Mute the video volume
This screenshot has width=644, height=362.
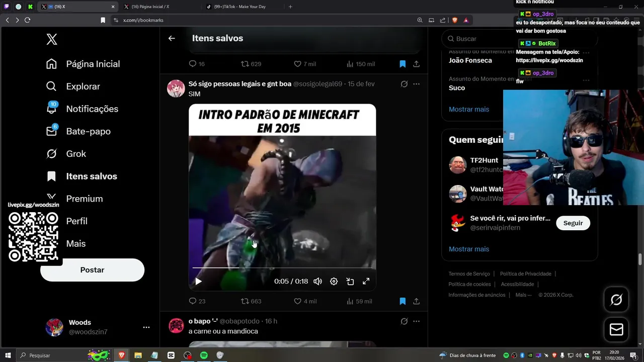[317, 282]
